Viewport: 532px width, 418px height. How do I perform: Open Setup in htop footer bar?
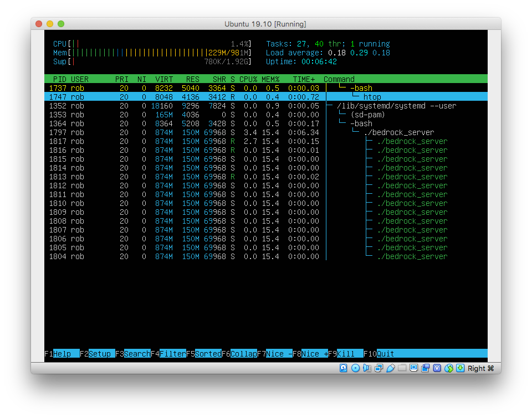[100, 354]
